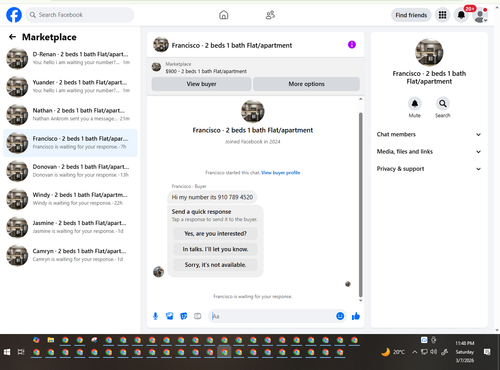
Task: Search in conversation magnifier icon
Action: pos(443,104)
